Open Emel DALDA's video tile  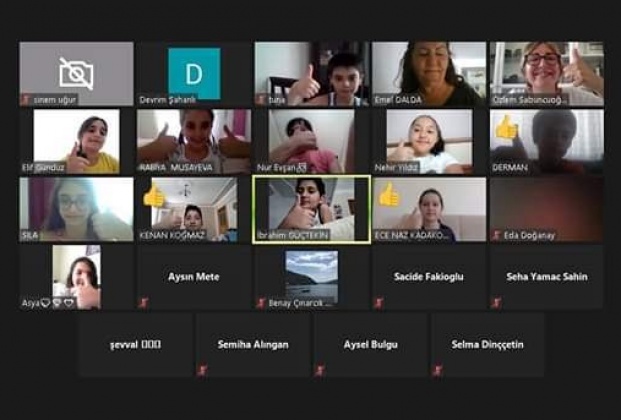429,74
